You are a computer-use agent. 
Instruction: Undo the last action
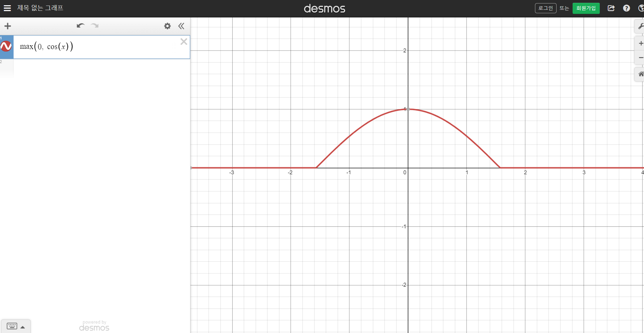[80, 26]
